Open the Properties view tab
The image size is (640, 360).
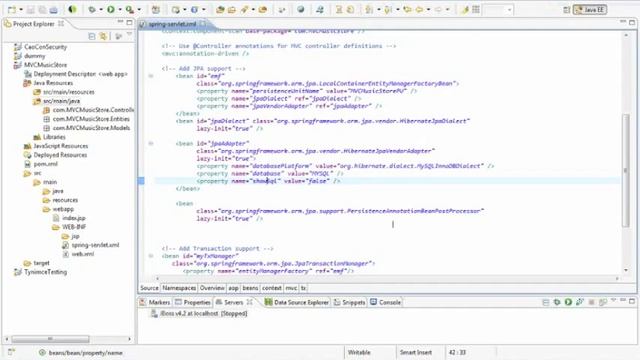pyautogui.click(x=193, y=302)
